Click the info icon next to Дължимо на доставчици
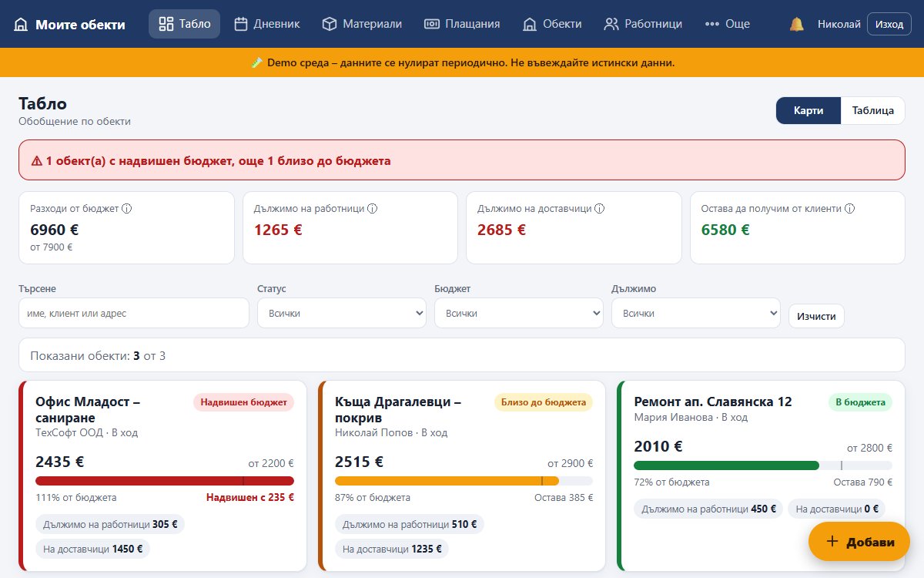The width and height of the screenshot is (924, 578). pyautogui.click(x=599, y=208)
